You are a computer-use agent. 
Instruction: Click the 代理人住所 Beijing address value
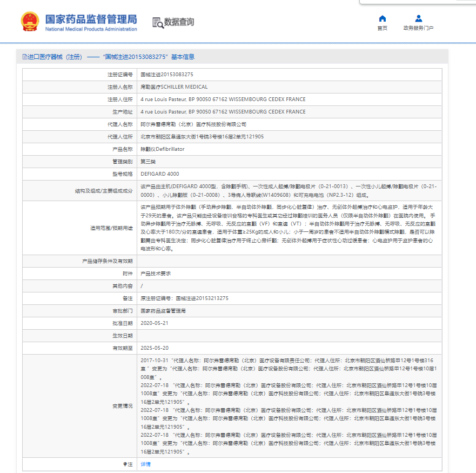point(202,137)
